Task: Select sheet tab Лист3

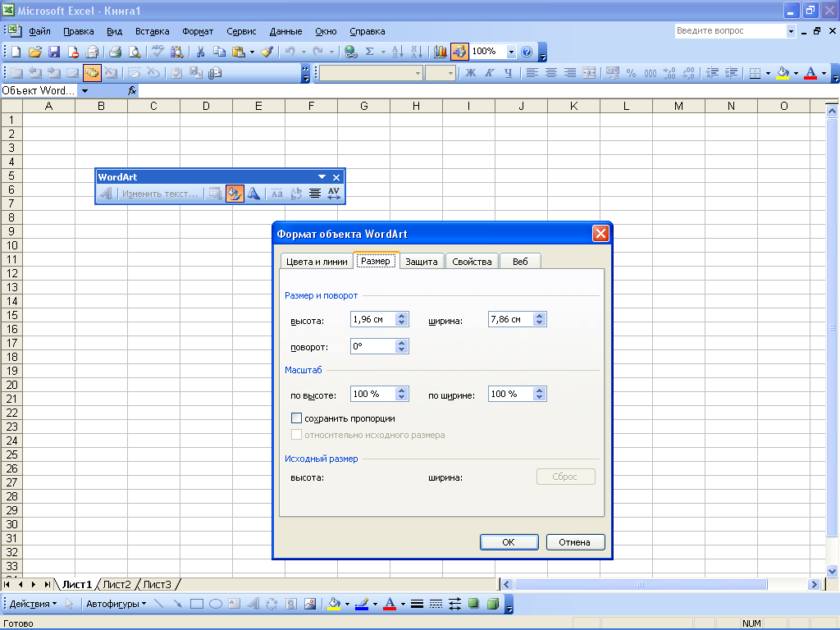Action: [x=157, y=584]
